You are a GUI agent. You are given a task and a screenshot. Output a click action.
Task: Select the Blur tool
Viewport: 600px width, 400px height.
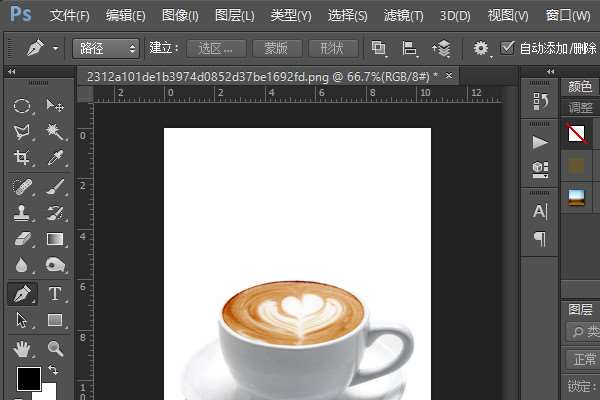click(21, 265)
